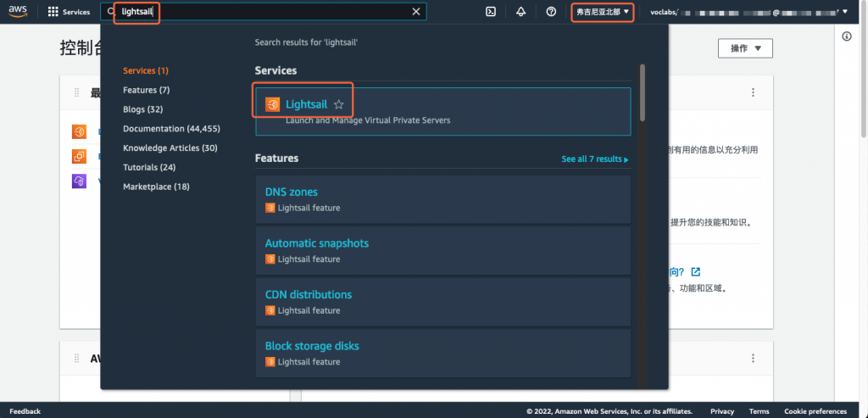Grab the lower AWS widget drag handle
This screenshot has width=868, height=418.
pyautogui.click(x=76, y=359)
